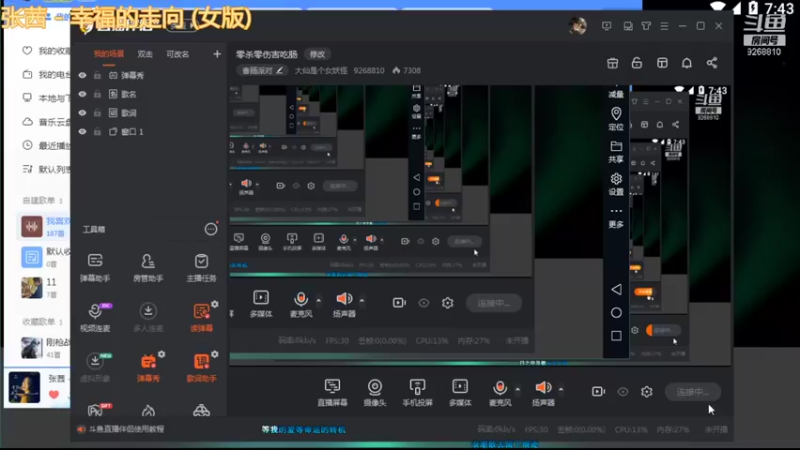Open the notification bell icon
This screenshot has width=800, height=450.
coord(687,63)
